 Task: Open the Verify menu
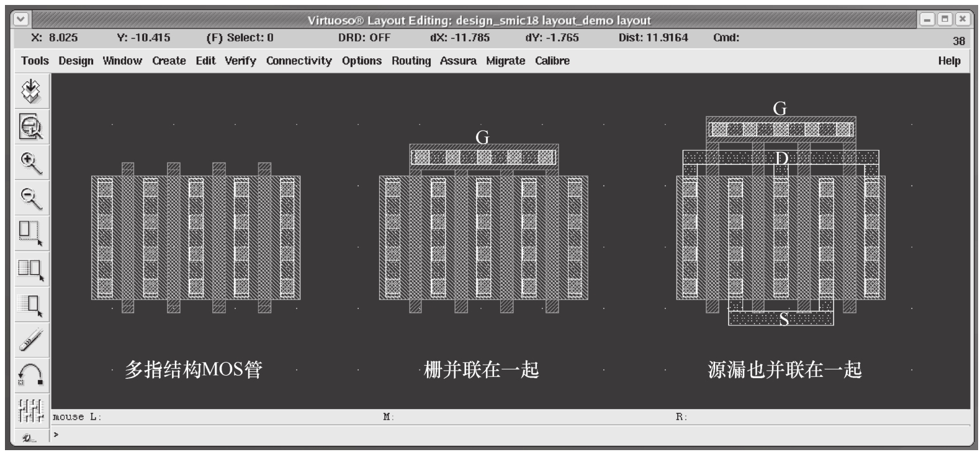click(240, 61)
